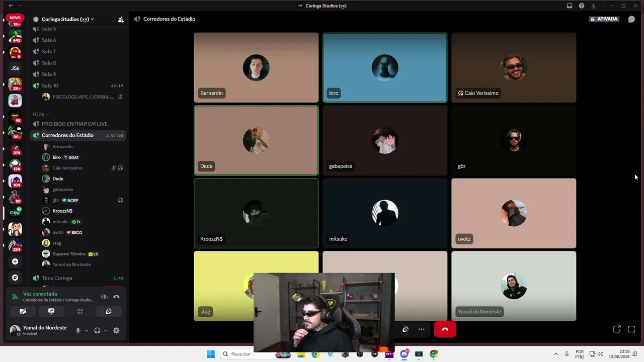Open the invite people icon in server header
Viewport: 644px width, 362px height.
pos(121,20)
